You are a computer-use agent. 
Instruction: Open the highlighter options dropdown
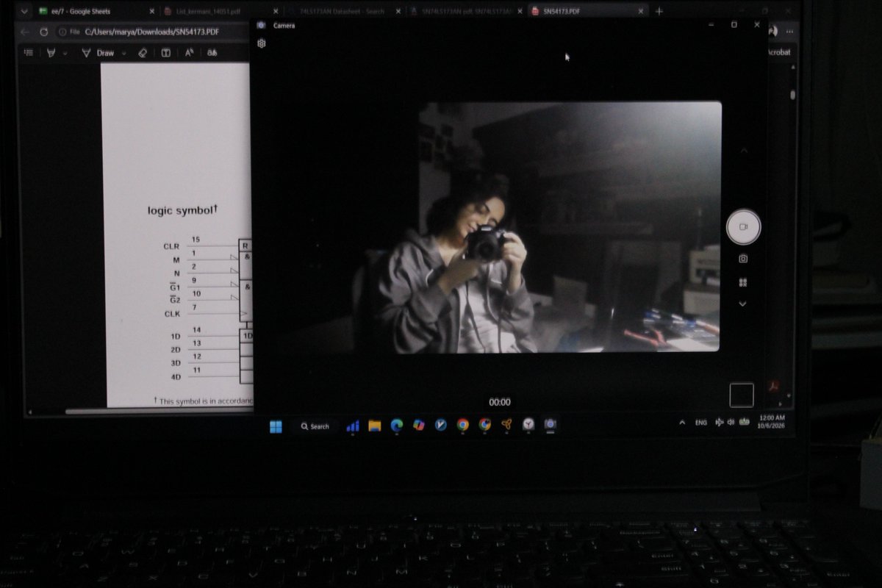click(x=65, y=54)
